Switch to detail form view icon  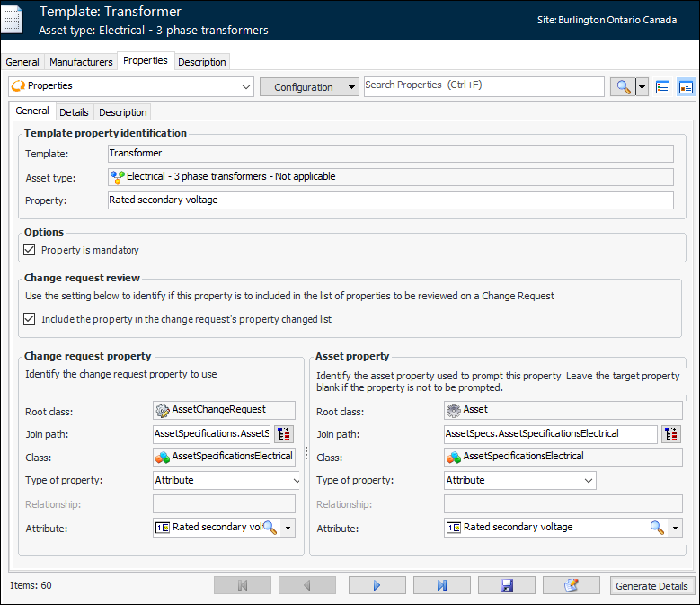point(686,87)
